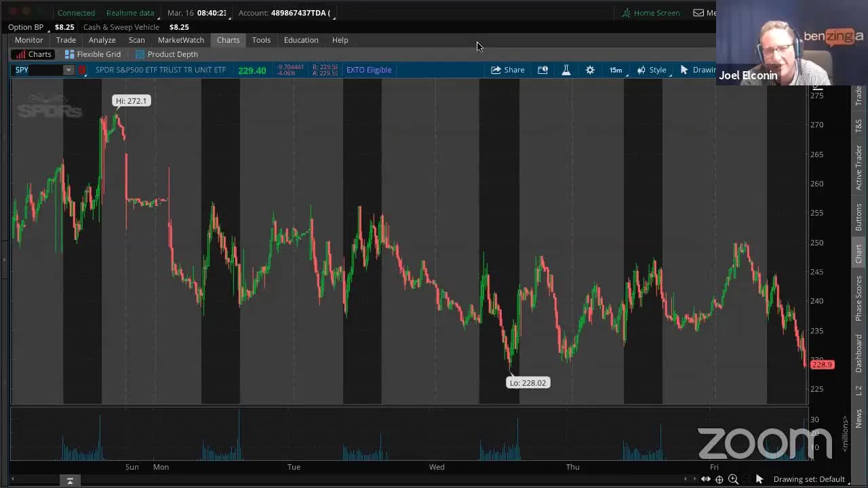Screen dimensions: 868x488
Task: Click the Connected status indicator
Action: pos(76,13)
